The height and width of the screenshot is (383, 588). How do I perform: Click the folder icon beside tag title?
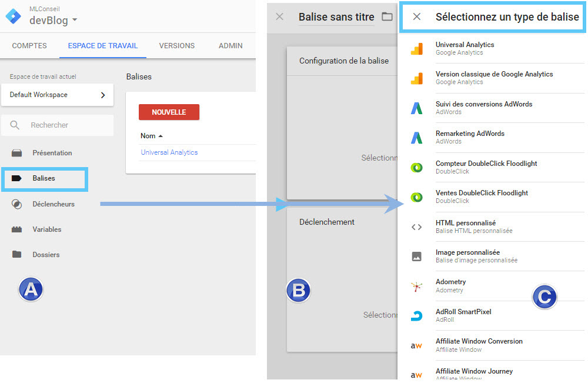(x=387, y=16)
